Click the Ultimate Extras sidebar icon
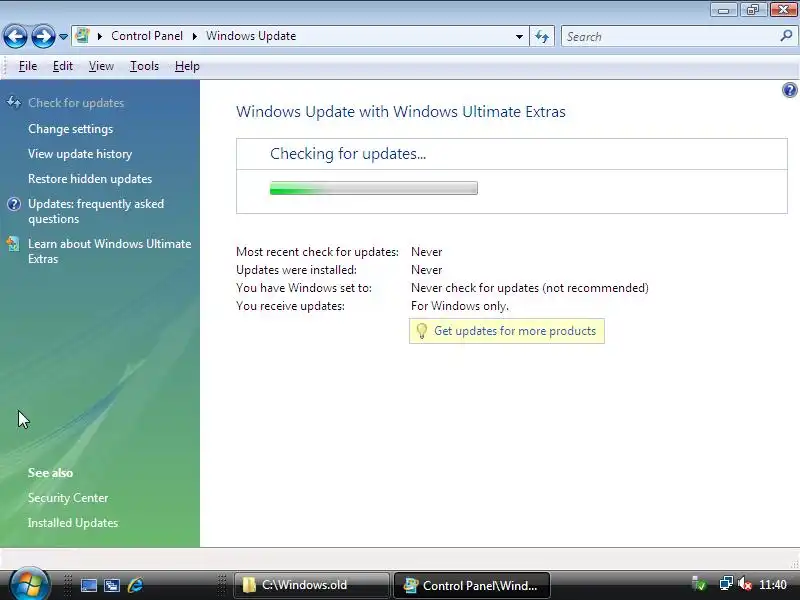800x600 pixels. 13,244
